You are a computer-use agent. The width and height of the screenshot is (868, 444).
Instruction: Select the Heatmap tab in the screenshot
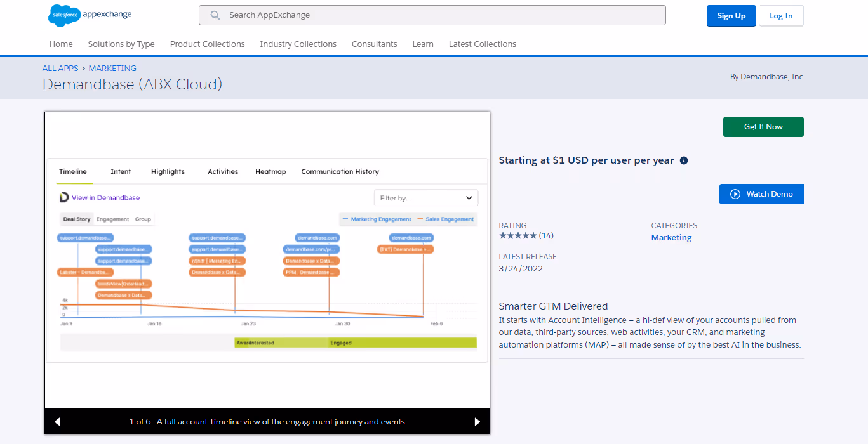270,172
